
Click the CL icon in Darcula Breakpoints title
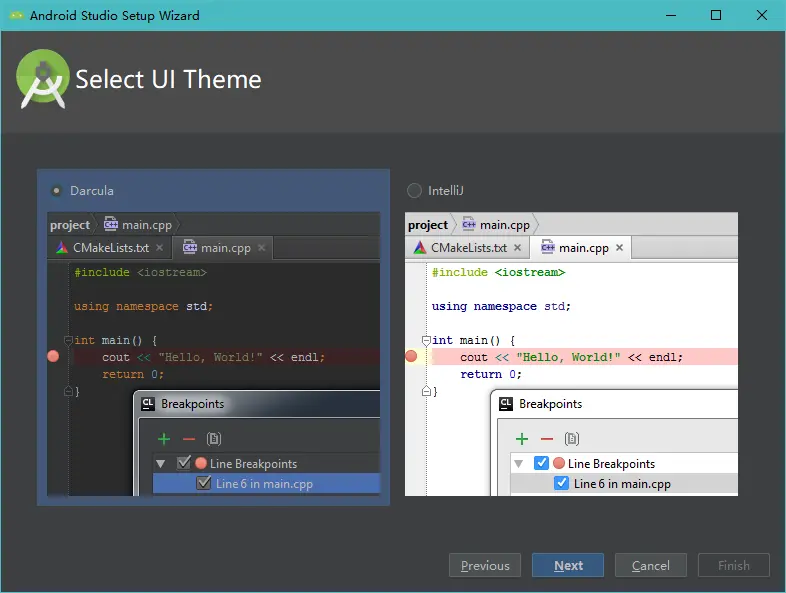pyautogui.click(x=148, y=404)
